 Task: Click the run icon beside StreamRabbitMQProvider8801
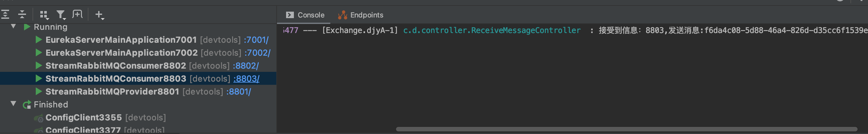pos(39,91)
